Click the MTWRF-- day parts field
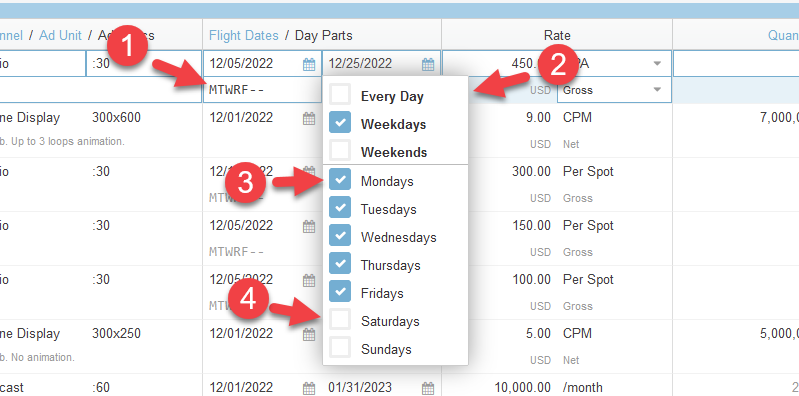This screenshot has height=396, width=799. tap(262, 90)
